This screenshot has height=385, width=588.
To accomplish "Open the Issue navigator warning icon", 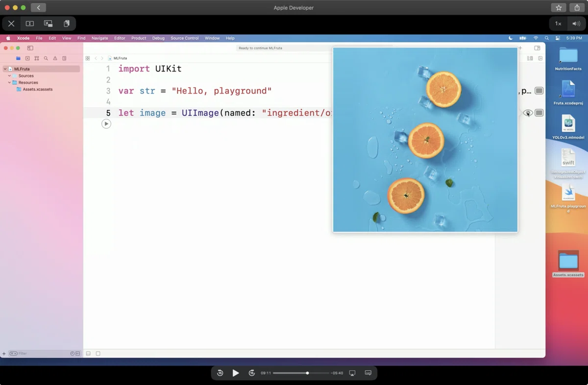I will (55, 58).
